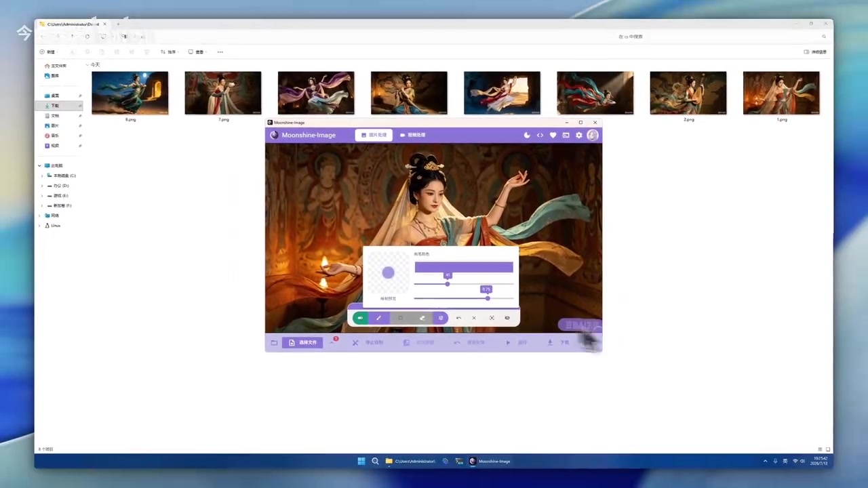868x488 pixels.
Task: Open the 排序 sort dropdown in Explorer
Action: [x=168, y=52]
